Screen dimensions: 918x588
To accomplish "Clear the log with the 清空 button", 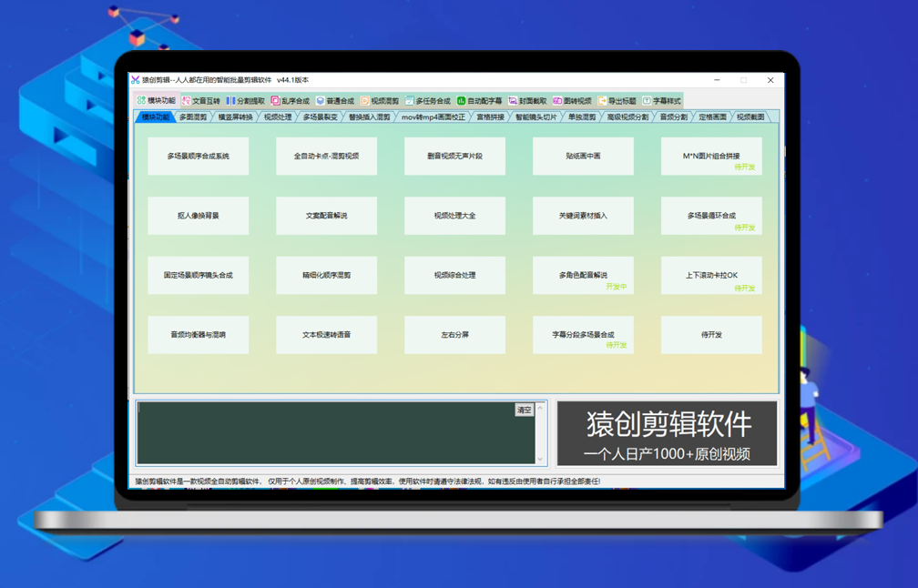I will point(524,411).
